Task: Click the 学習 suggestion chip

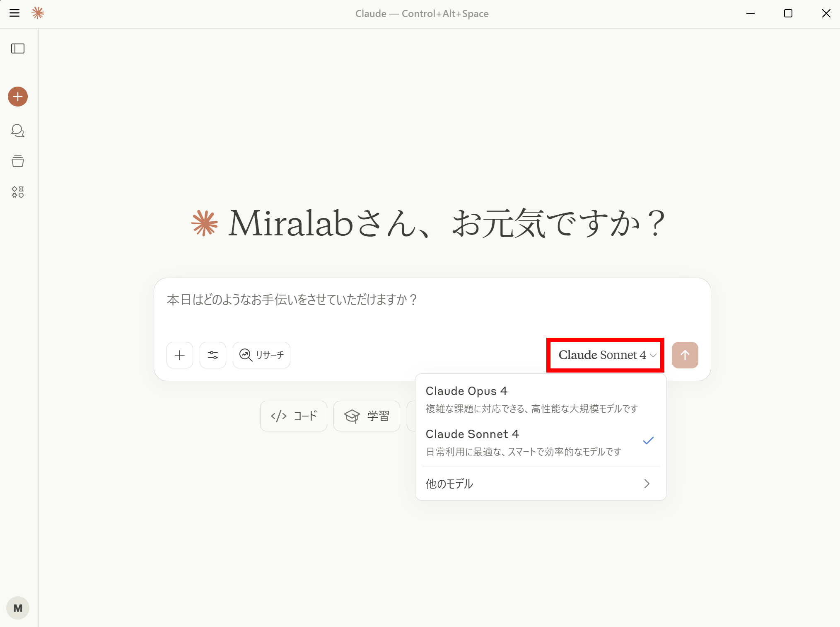Action: point(367,416)
